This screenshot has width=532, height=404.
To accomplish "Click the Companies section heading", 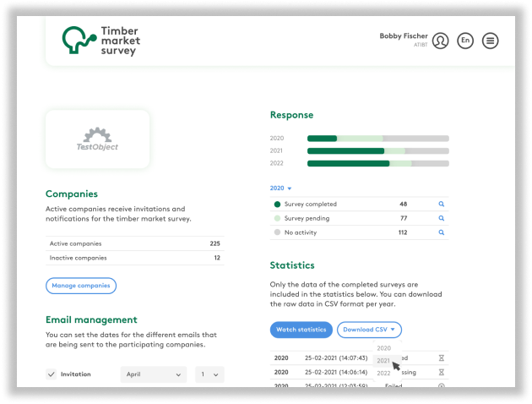I will pos(72,194).
